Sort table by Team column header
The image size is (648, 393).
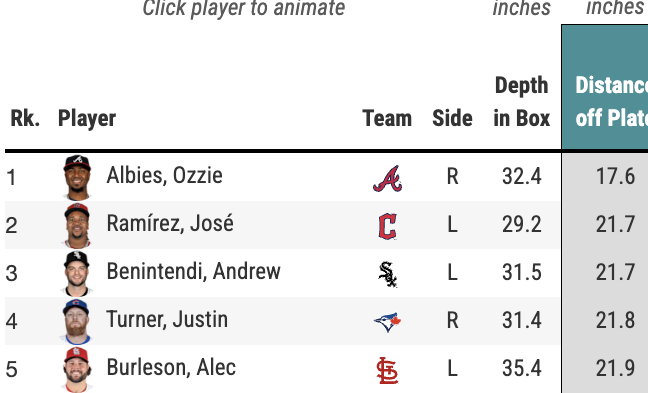tap(387, 118)
